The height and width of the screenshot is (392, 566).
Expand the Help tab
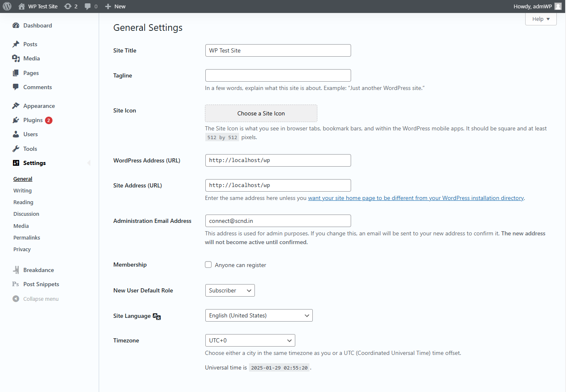click(541, 19)
